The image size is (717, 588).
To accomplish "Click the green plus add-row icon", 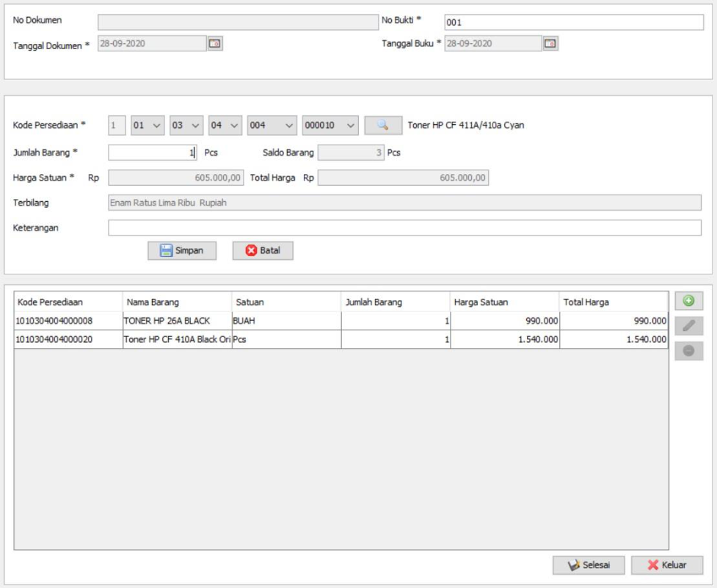I will (x=688, y=301).
